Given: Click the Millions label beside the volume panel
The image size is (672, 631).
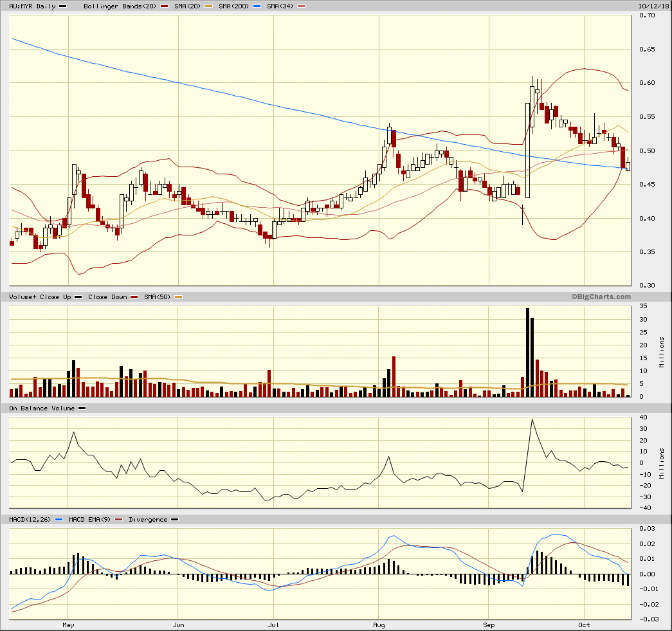Looking at the screenshot, I should click(662, 352).
